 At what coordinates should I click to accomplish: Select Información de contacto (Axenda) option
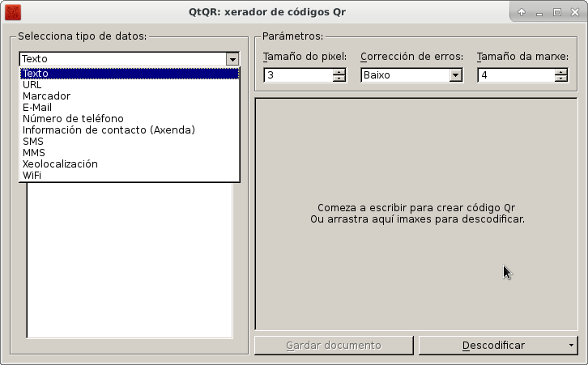click(109, 130)
